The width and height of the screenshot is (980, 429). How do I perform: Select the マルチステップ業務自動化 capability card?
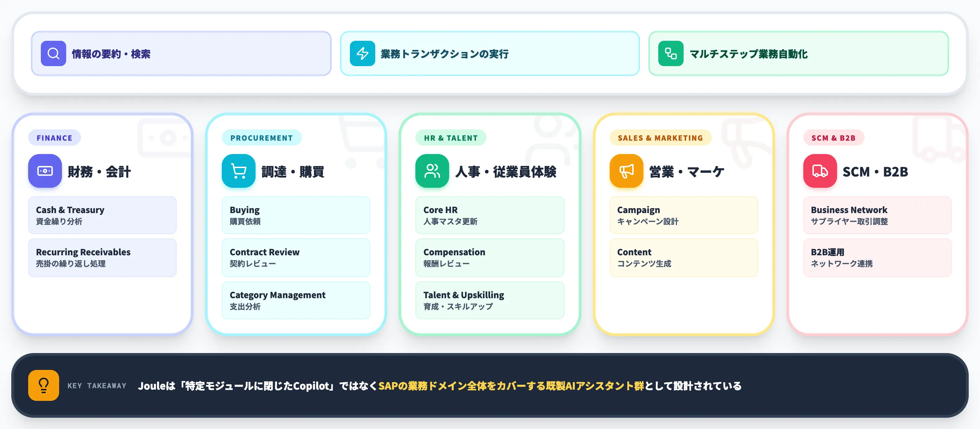click(x=798, y=53)
